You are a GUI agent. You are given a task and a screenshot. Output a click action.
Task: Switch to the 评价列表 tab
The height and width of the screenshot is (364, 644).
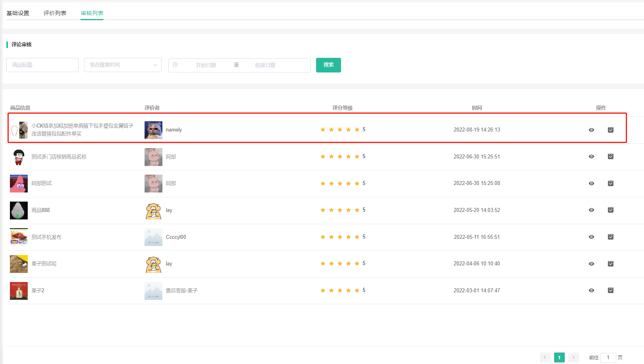click(55, 13)
